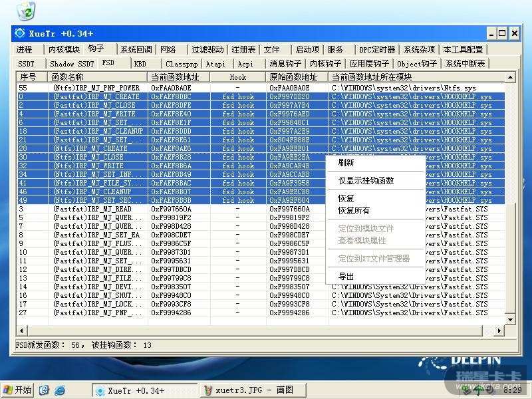
Task: Open the 本工具配置 tab
Action: (463, 49)
